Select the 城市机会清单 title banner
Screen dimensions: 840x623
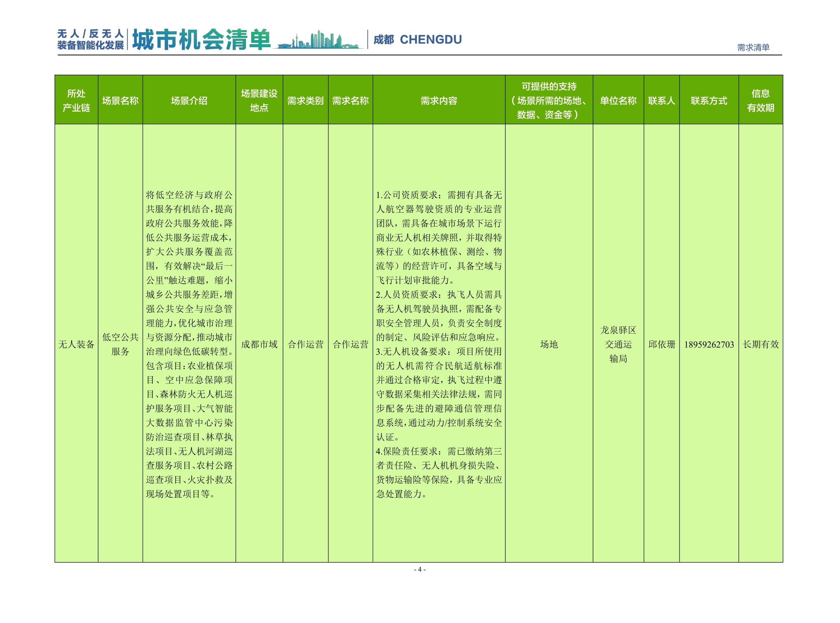click(204, 38)
